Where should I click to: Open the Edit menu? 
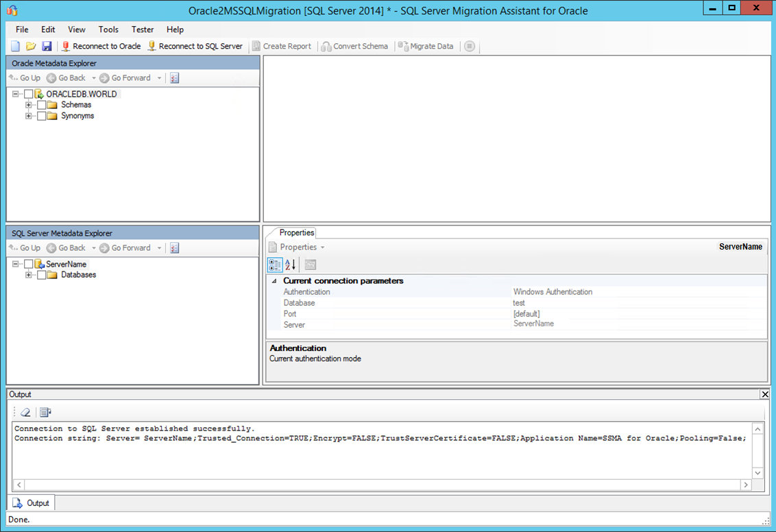coord(48,29)
